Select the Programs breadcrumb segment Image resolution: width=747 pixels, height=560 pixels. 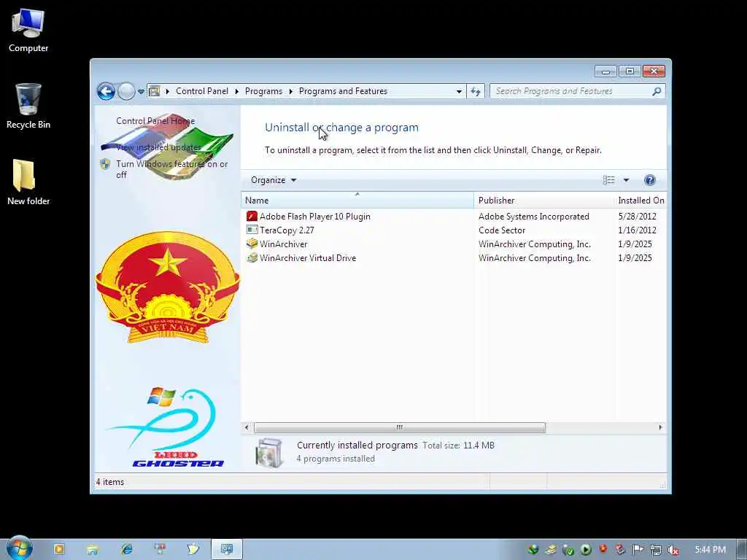click(x=263, y=91)
